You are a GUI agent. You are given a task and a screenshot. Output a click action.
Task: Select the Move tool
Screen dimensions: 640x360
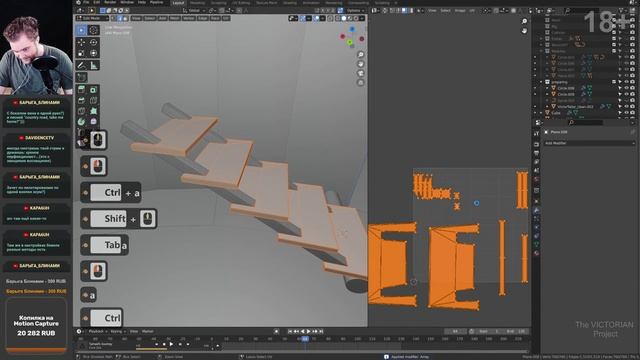(x=81, y=42)
